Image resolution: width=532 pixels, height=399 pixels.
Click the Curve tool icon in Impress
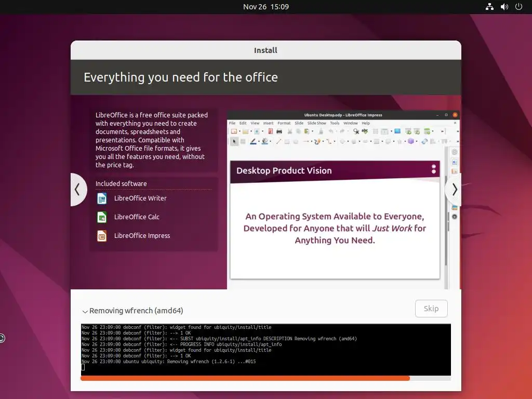coord(317,141)
